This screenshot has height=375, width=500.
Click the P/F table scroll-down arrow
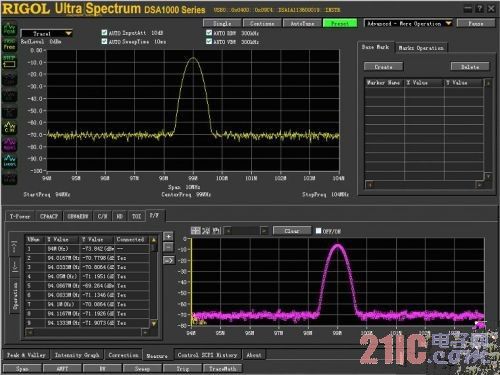click(x=154, y=323)
